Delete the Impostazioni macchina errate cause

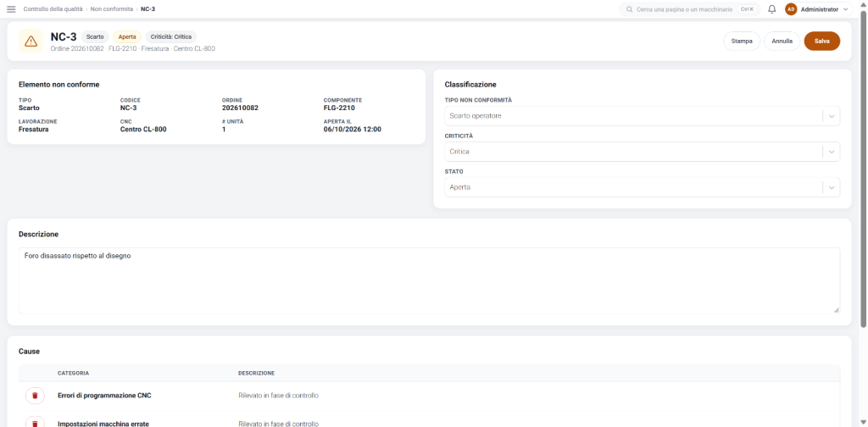coord(35,423)
